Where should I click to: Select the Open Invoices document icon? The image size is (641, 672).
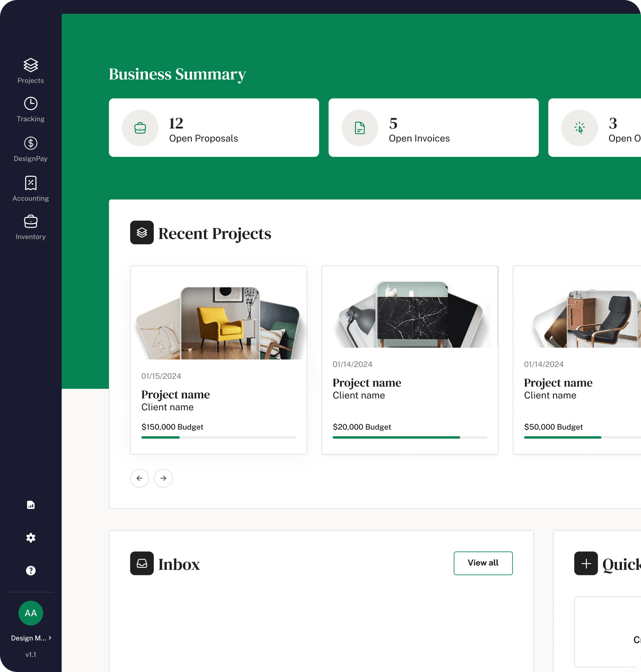359,128
